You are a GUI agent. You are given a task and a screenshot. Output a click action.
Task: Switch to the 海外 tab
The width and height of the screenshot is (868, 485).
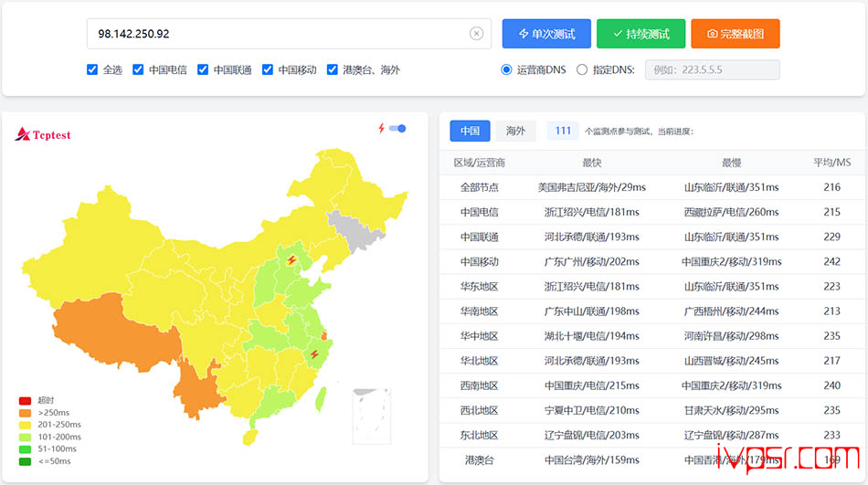coord(515,131)
